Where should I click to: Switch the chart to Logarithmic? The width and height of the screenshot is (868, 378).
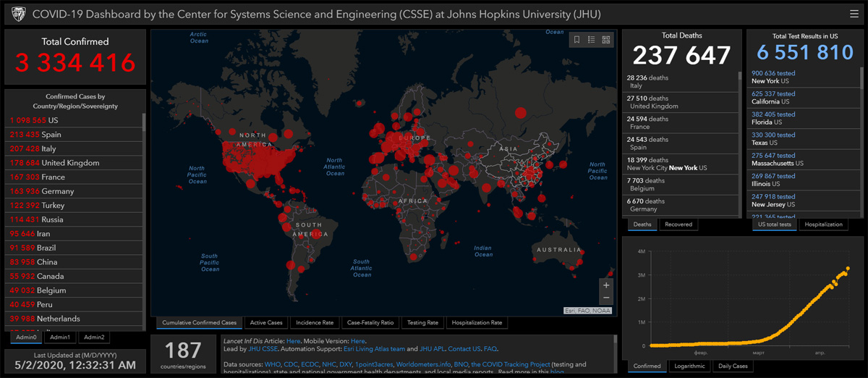(690, 366)
